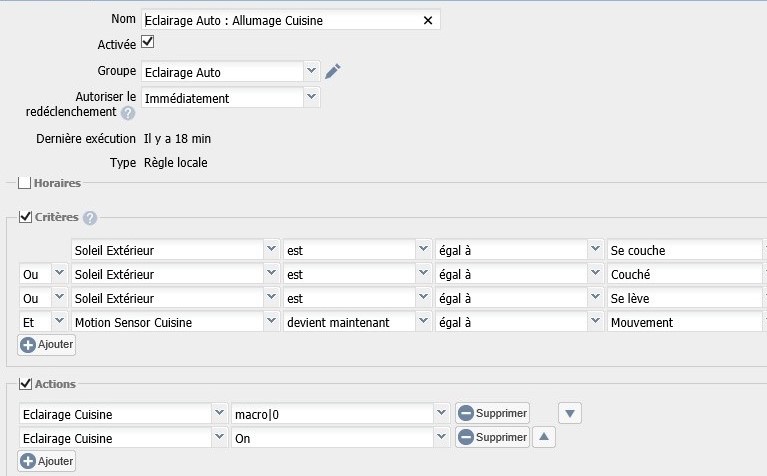Move macro|0 action down with arrow
The width and height of the screenshot is (767, 476).
(569, 413)
